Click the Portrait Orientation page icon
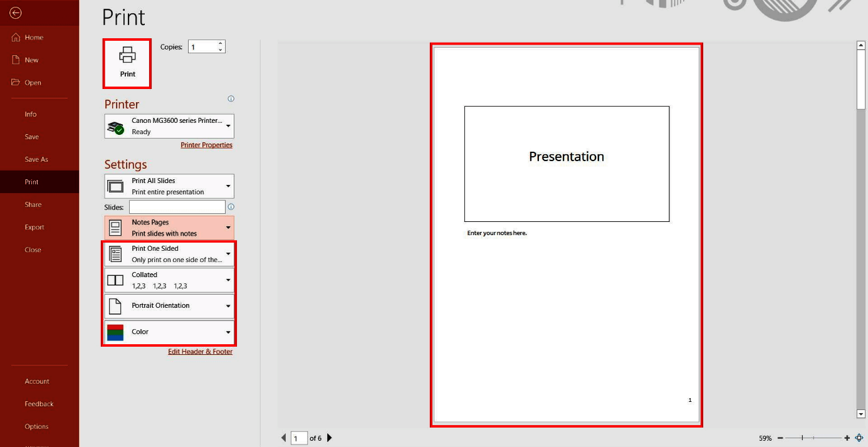The image size is (868, 447). (115, 306)
